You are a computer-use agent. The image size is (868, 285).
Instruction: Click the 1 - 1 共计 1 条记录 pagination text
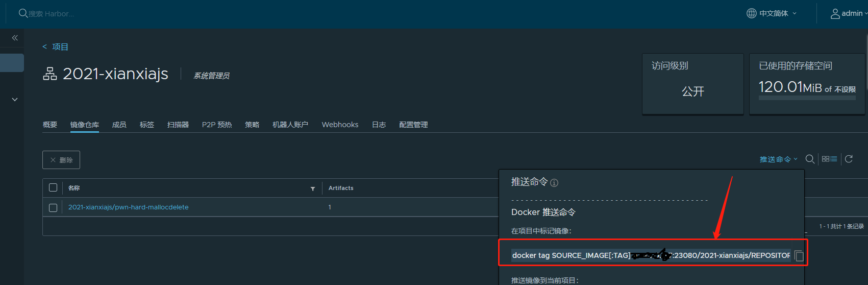click(x=841, y=226)
